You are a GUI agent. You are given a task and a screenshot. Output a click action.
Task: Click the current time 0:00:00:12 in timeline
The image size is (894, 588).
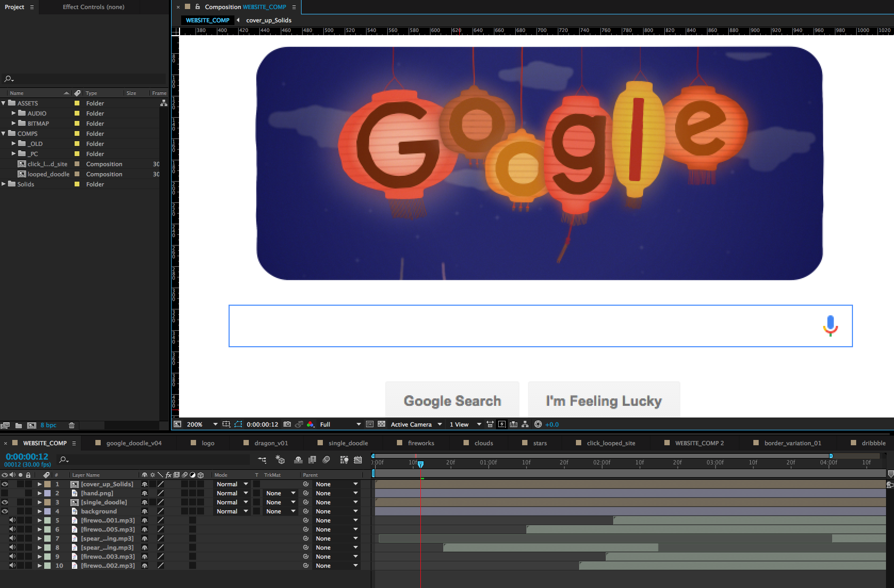pyautogui.click(x=27, y=456)
